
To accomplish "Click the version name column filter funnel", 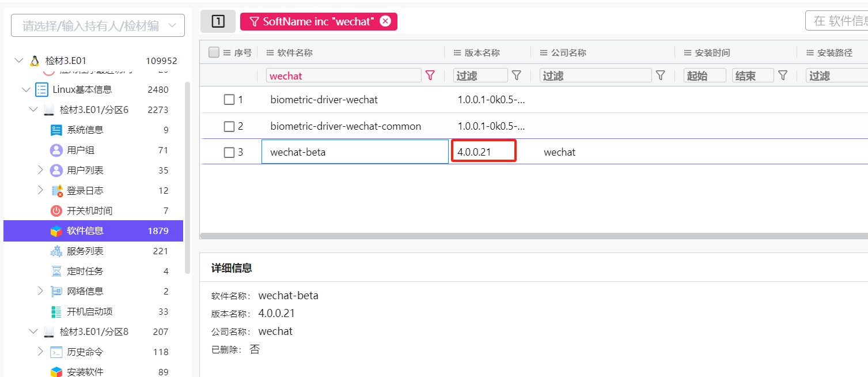I will 517,76.
